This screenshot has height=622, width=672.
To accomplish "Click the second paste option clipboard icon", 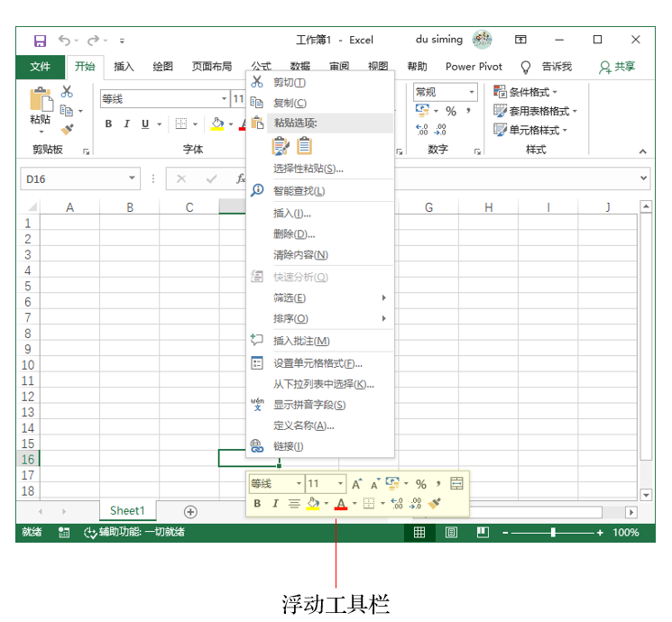I will click(304, 146).
